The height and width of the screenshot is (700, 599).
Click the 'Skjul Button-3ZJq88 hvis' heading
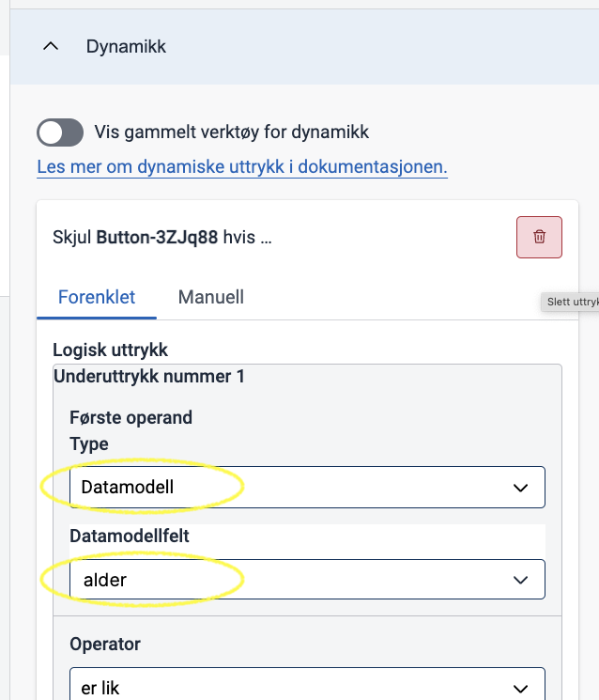(x=161, y=237)
